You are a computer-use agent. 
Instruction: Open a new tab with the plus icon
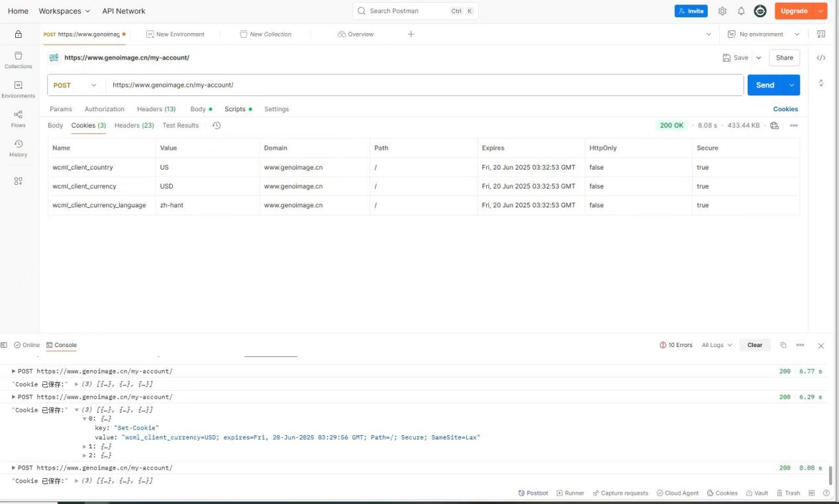click(411, 34)
